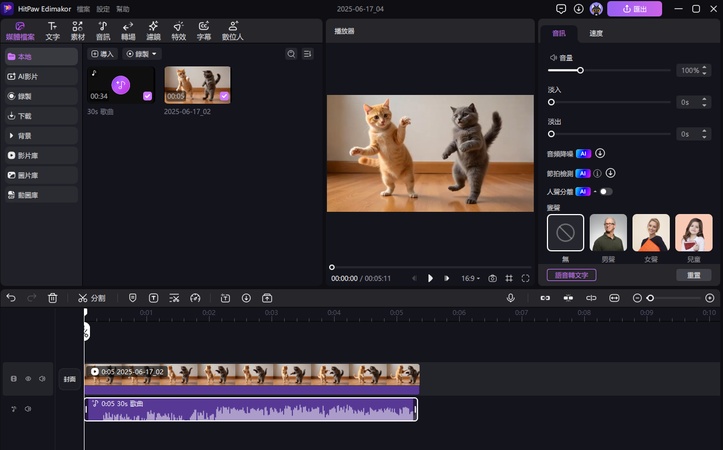Viewport: 723px width, 450px height.
Task: Download 音頻降噪 noise reduction model
Action: (600, 153)
